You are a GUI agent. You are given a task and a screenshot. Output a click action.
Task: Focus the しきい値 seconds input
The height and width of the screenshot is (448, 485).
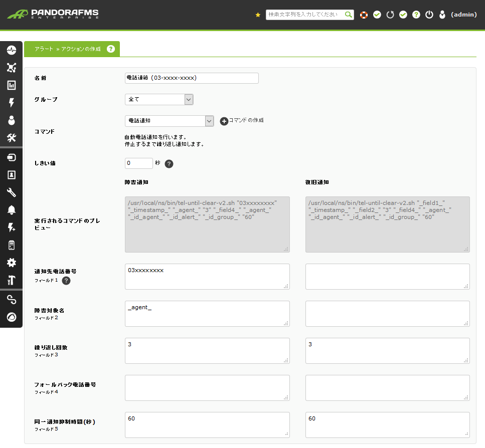point(139,163)
